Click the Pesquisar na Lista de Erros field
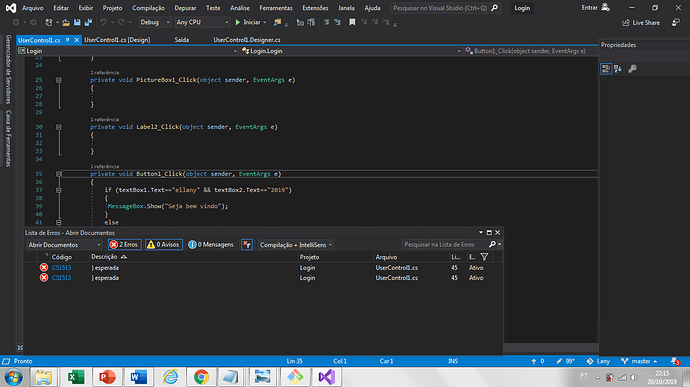Viewport: 690px width, 387px height. 444,245
